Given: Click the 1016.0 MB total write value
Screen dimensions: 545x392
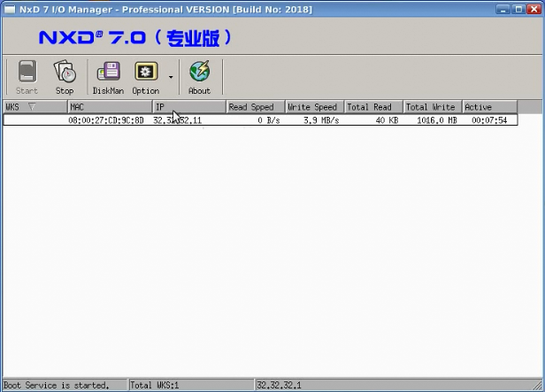Looking at the screenshot, I should (x=437, y=120).
